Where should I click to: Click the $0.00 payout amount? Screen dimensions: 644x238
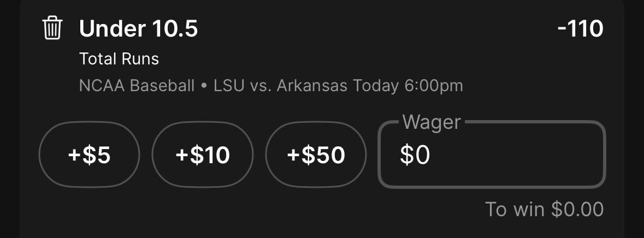(x=577, y=209)
